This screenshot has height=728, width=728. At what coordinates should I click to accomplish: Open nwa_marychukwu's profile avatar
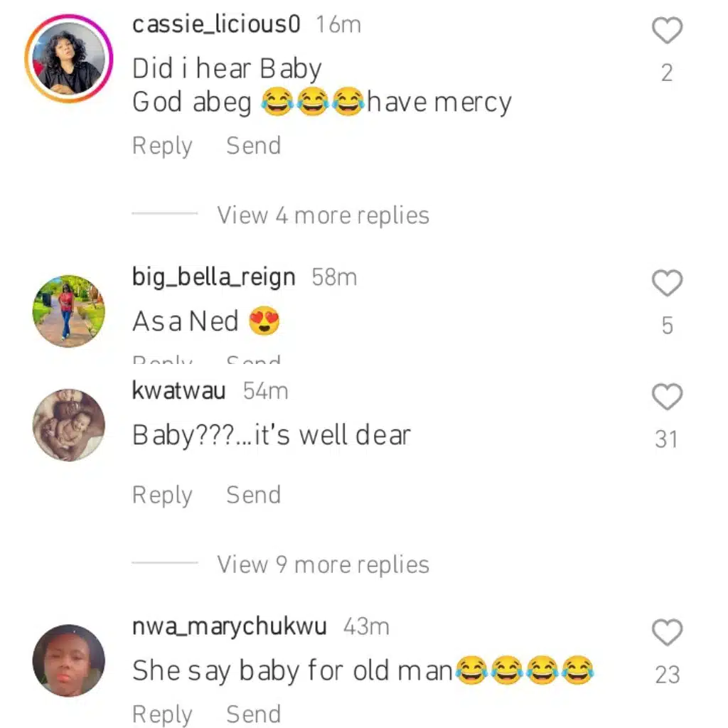tap(69, 660)
